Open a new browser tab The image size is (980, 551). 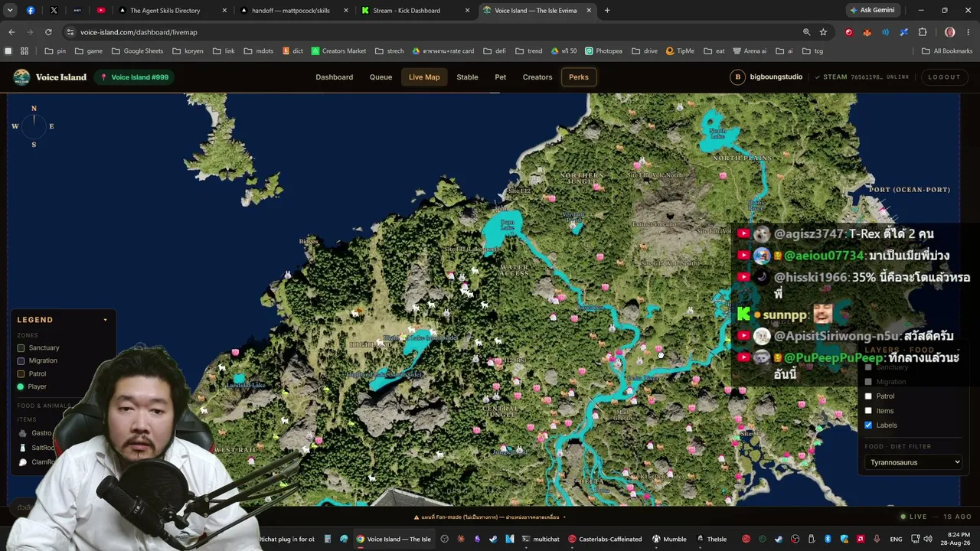(607, 10)
